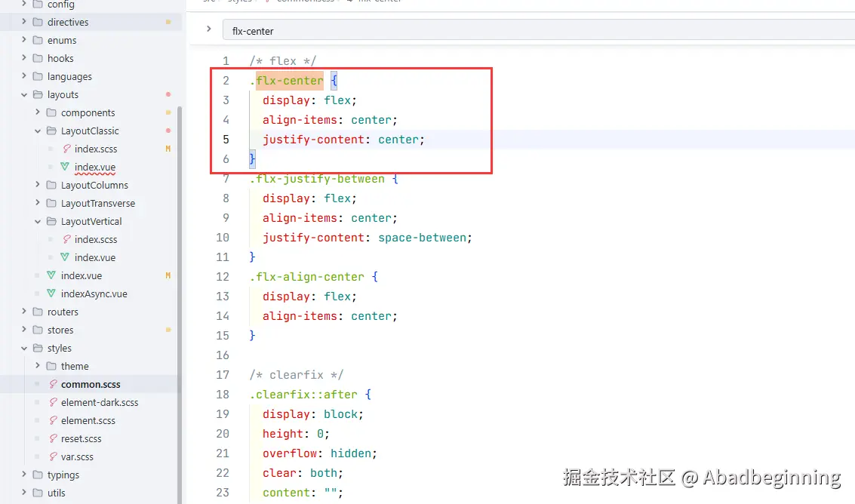Click Vue icon of LayoutVertical index.vue

pos(65,257)
